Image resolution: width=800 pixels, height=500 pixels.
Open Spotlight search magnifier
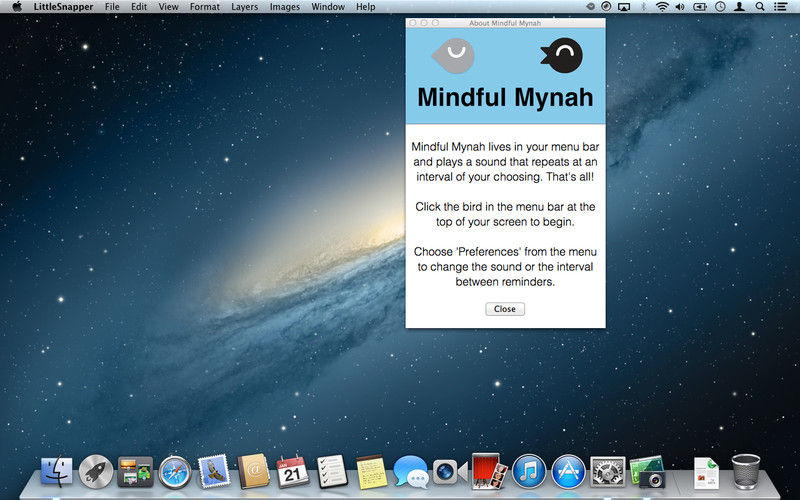pos(760,7)
